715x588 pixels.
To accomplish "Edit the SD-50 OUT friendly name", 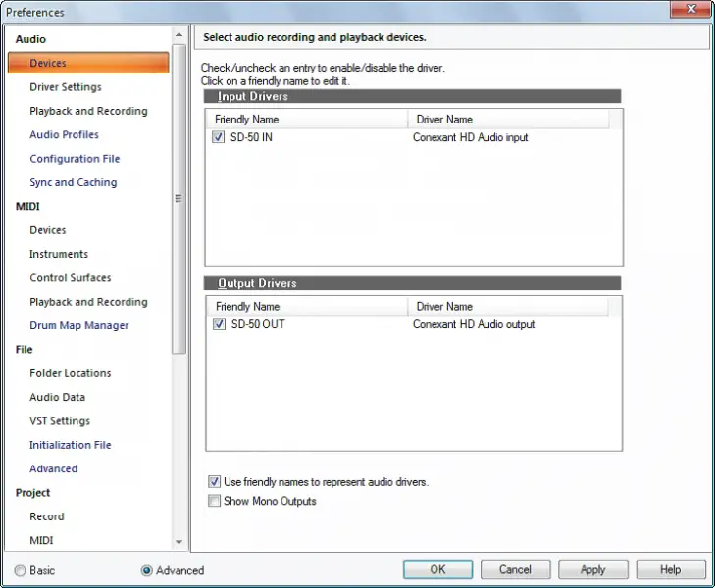I will tap(258, 324).
